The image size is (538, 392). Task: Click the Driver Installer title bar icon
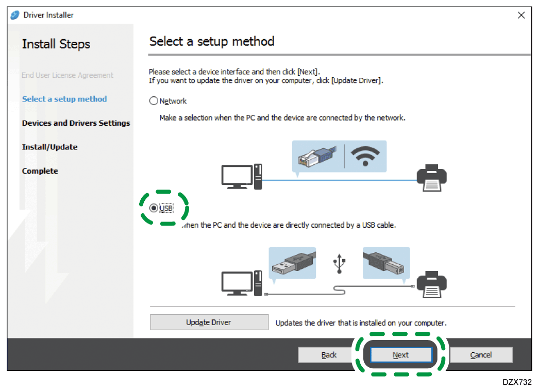[x=15, y=15]
